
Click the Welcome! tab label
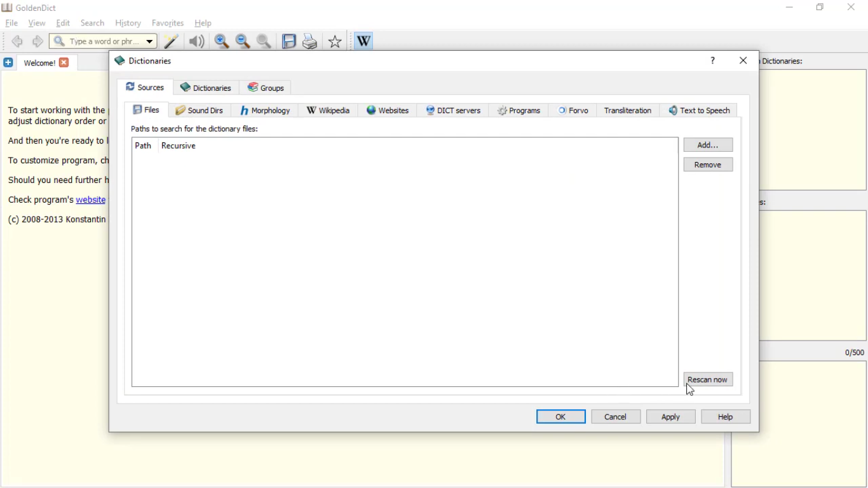coord(39,63)
